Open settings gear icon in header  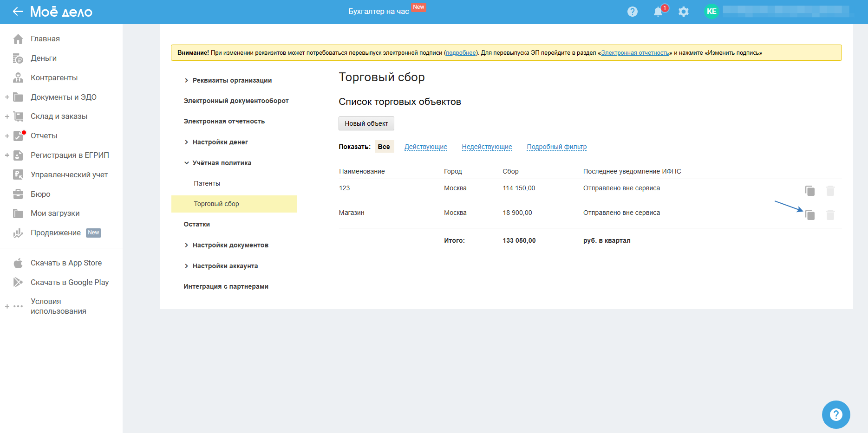684,12
